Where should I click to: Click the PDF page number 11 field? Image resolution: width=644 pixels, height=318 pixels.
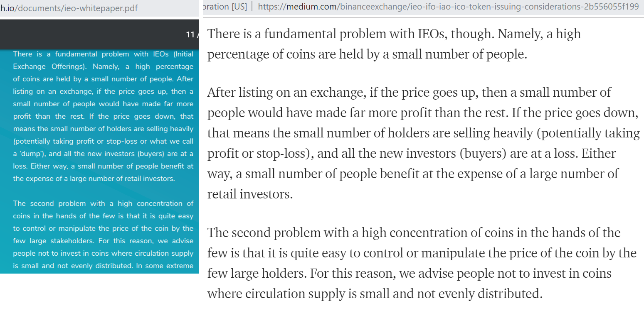(190, 34)
